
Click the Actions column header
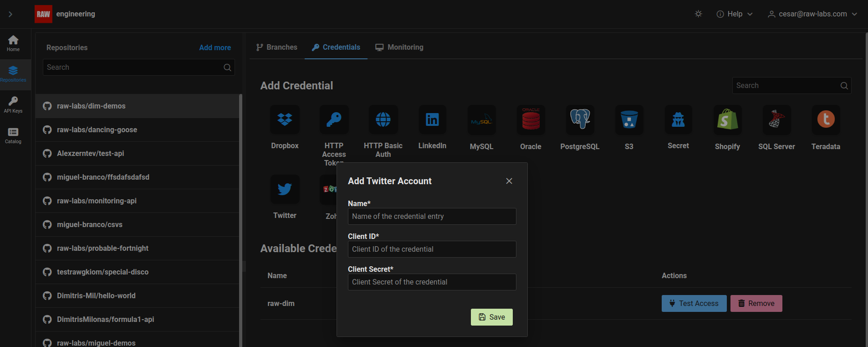coord(674,276)
